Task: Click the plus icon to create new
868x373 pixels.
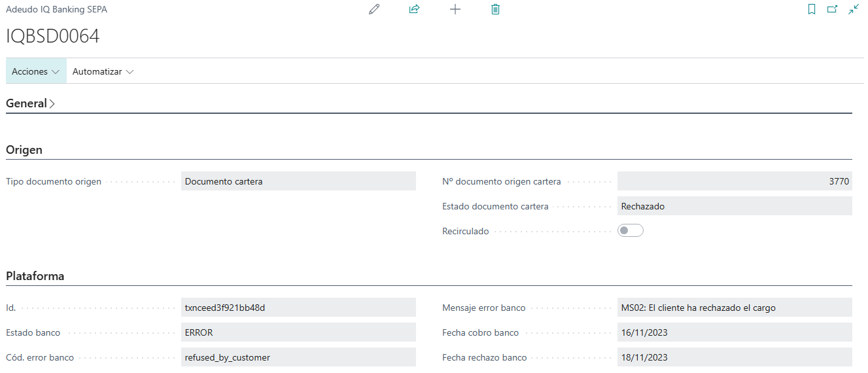Action: coord(455,9)
